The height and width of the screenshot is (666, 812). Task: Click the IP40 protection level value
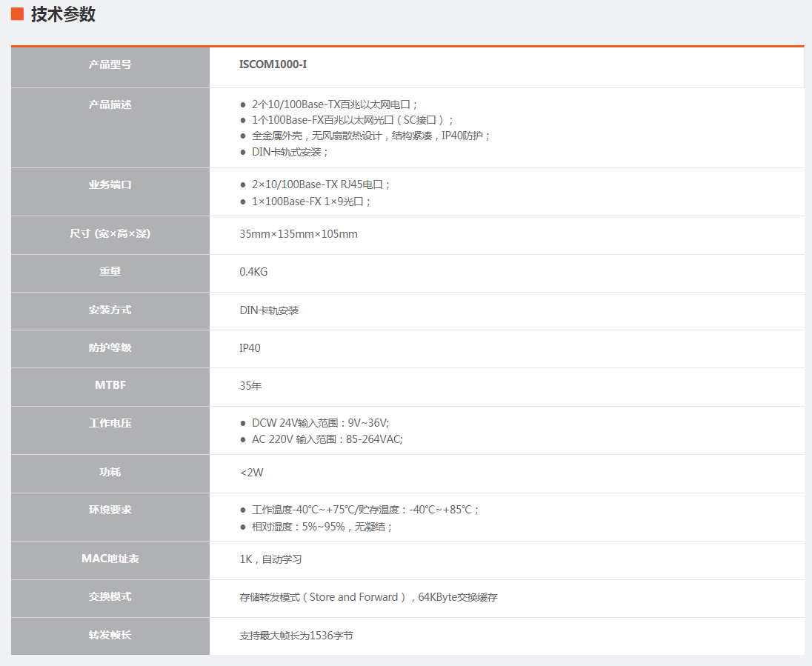coord(250,348)
